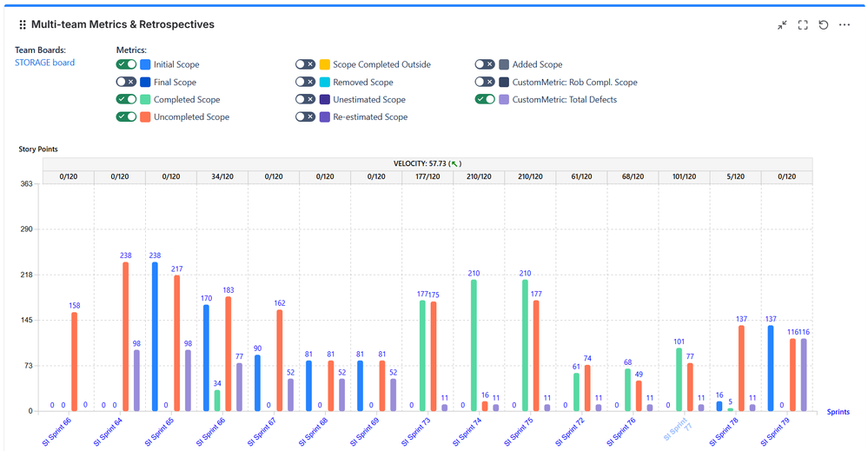This screenshot has height=451, width=868.
Task: Open the SI Sprint 67 axis label
Action: 262,432
